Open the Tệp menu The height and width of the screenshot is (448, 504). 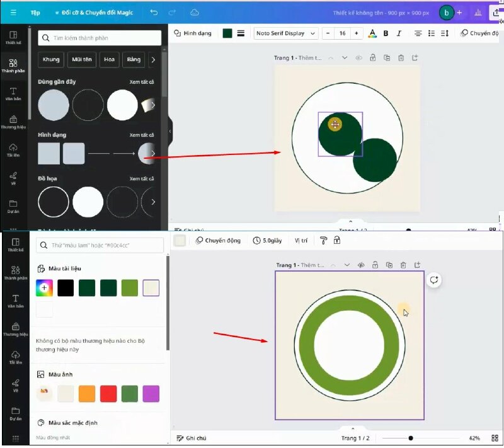point(35,13)
